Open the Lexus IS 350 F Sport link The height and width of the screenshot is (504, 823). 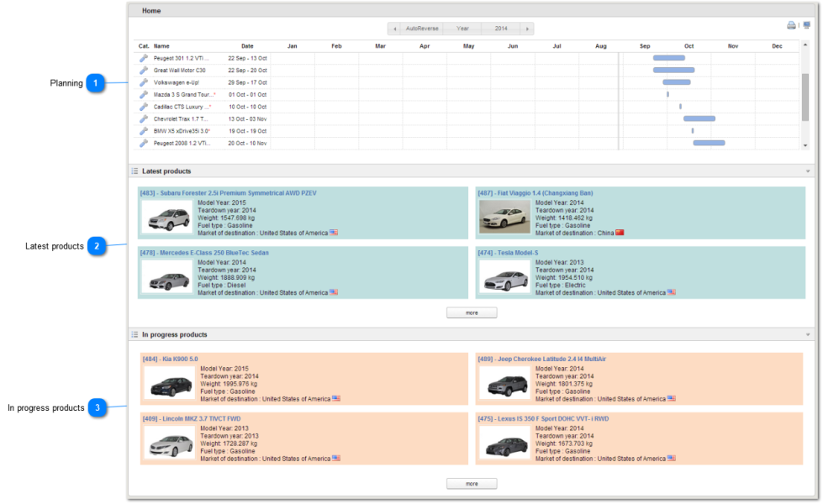coord(543,419)
